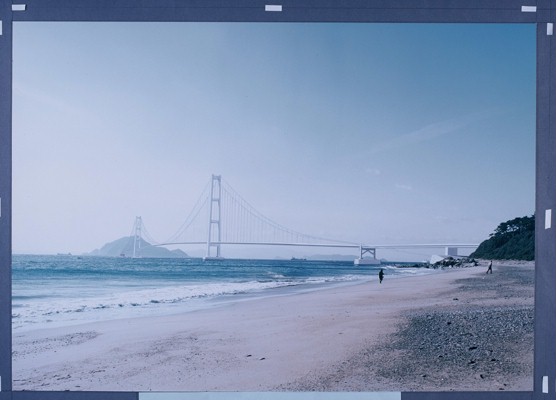The height and width of the screenshot is (400, 556).
Task: Click the distant smaller bridge tower
Action: [137, 237]
